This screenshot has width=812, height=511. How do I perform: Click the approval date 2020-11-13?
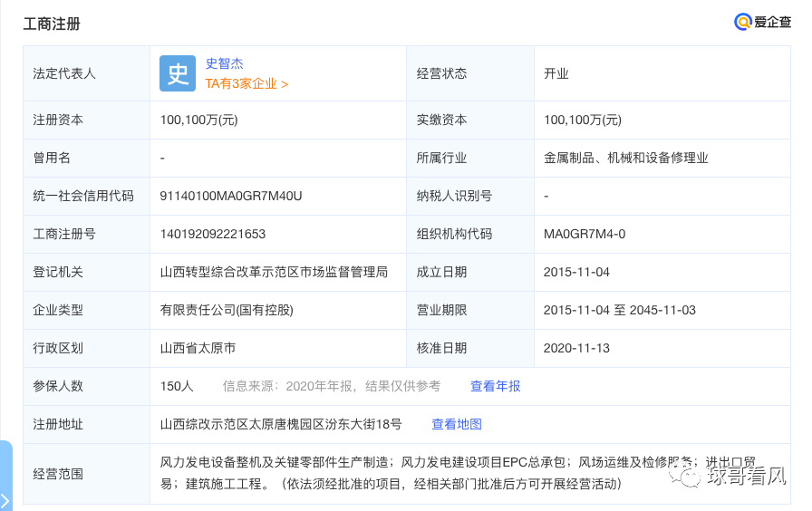575,348
